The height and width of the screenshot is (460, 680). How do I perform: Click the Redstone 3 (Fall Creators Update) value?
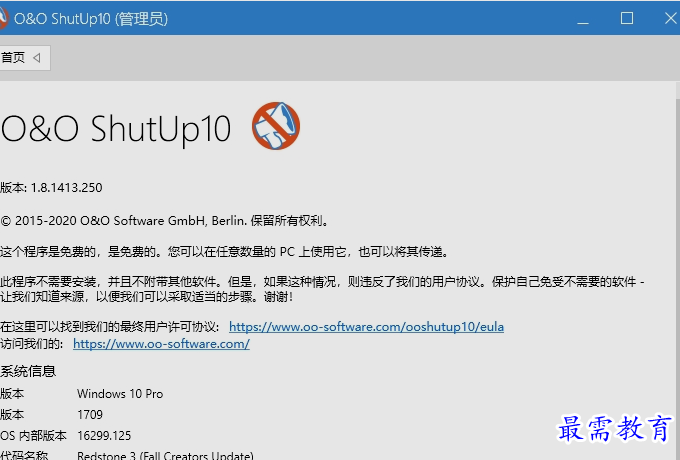(165, 455)
